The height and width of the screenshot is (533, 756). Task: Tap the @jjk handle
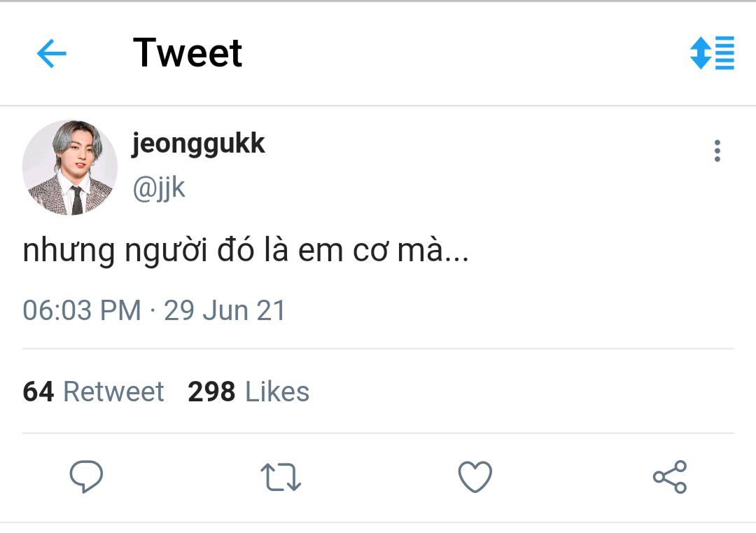point(159,188)
